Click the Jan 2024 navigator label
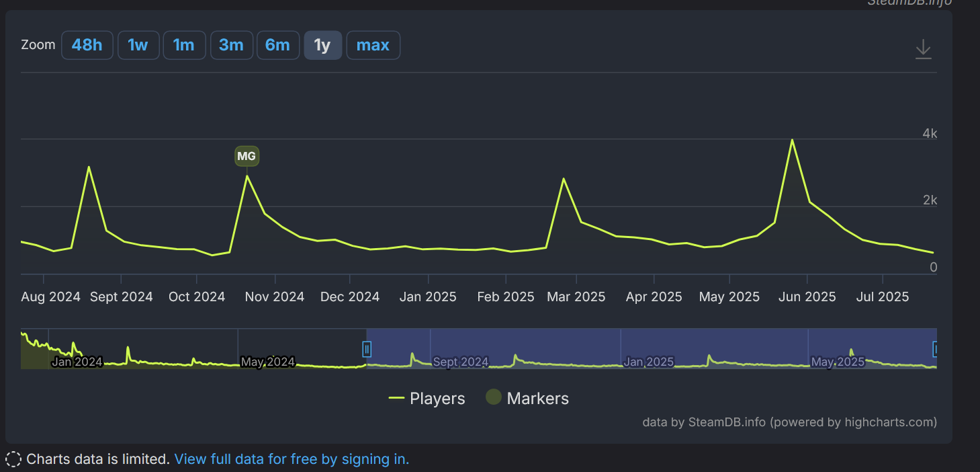 (77, 362)
